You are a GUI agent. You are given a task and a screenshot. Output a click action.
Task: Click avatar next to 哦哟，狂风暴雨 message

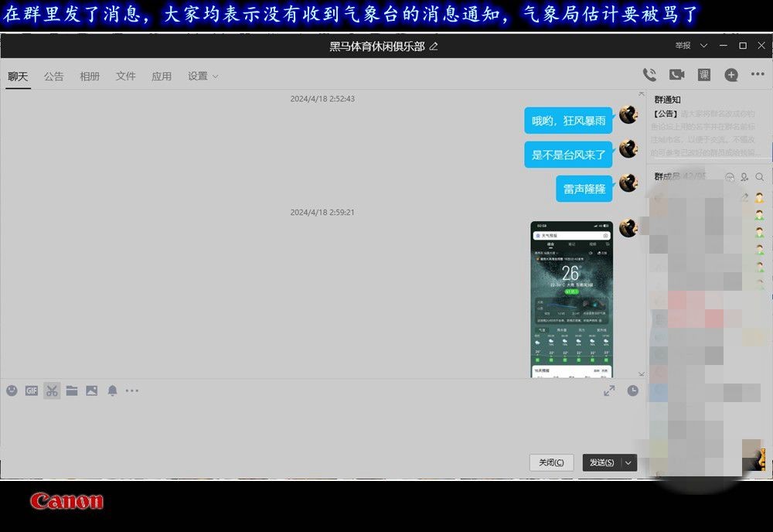pos(628,115)
